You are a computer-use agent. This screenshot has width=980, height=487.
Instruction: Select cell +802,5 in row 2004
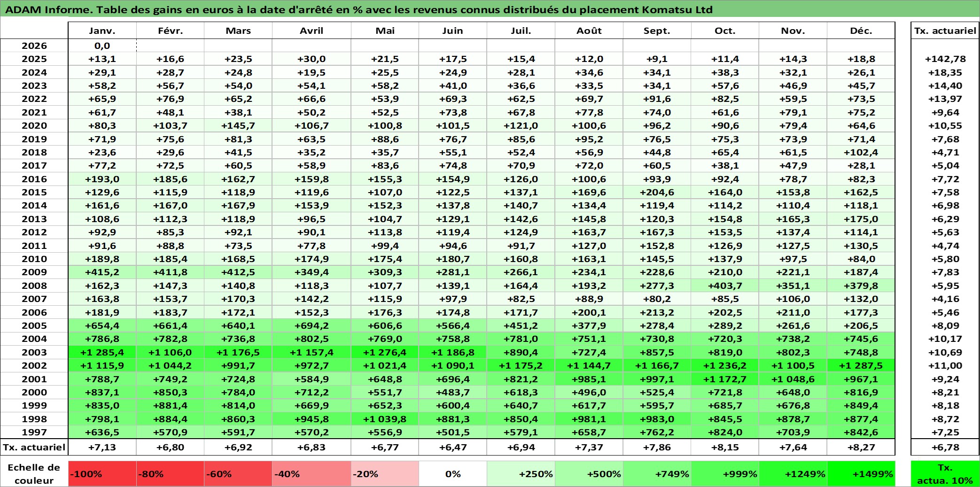(311, 339)
